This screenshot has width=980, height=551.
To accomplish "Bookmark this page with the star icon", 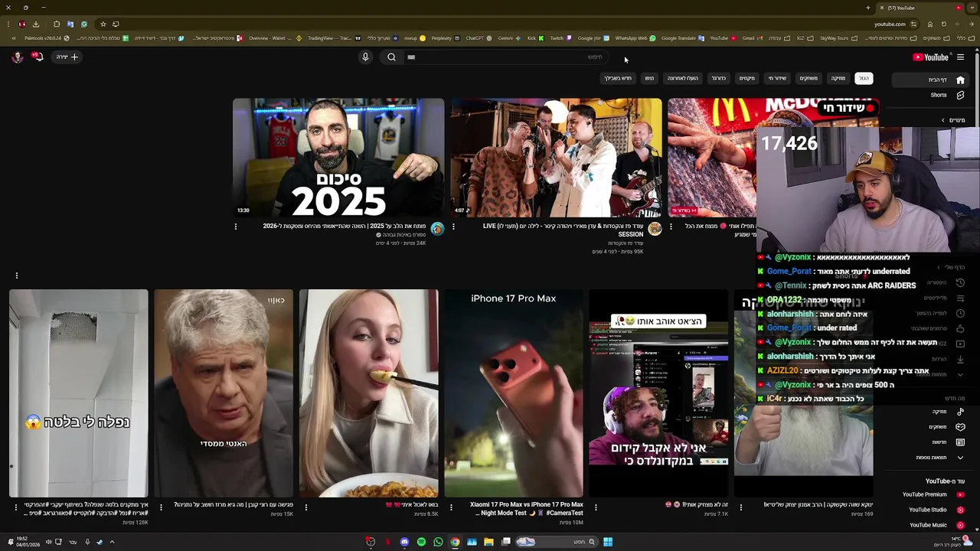I will coord(103,24).
